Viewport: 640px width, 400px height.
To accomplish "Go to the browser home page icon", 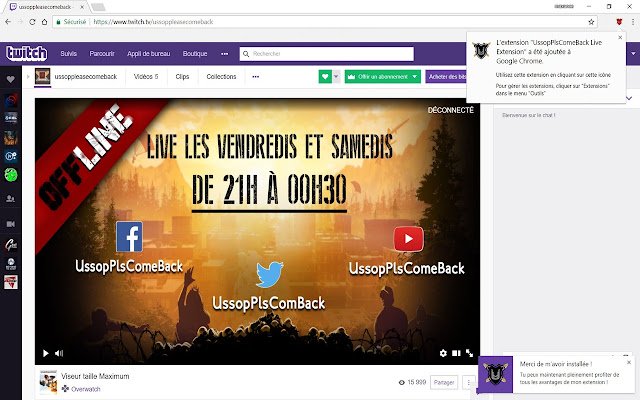I will (x=44, y=22).
